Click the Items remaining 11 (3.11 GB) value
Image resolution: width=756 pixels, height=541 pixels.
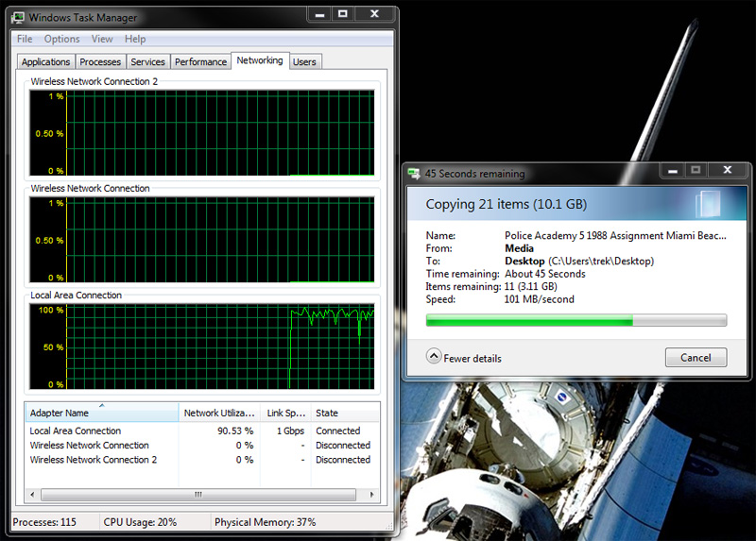coord(530,287)
